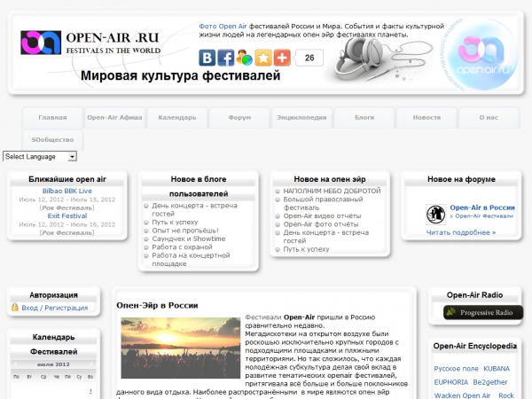Open НАПОЛНИМ НЕБО ДОБРОТОЙ article

point(332,191)
